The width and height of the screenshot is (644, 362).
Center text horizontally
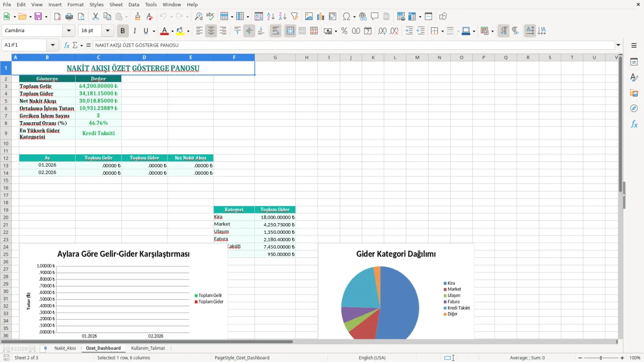coord(211,31)
